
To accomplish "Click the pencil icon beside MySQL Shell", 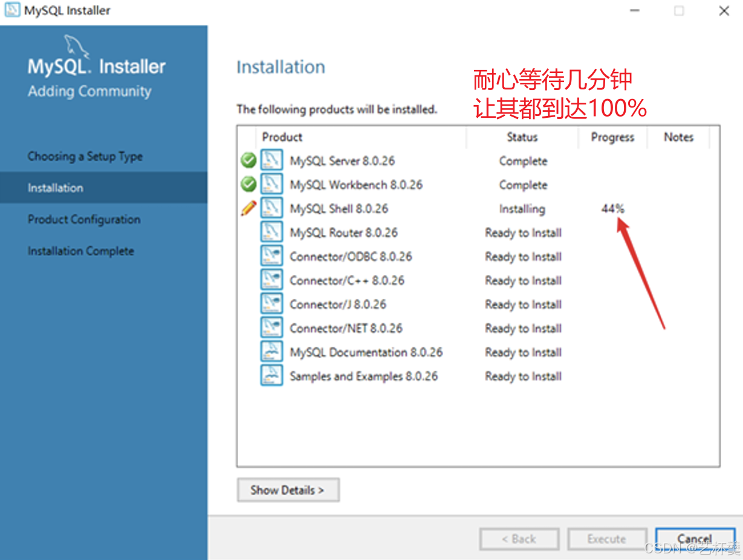I will pos(248,208).
